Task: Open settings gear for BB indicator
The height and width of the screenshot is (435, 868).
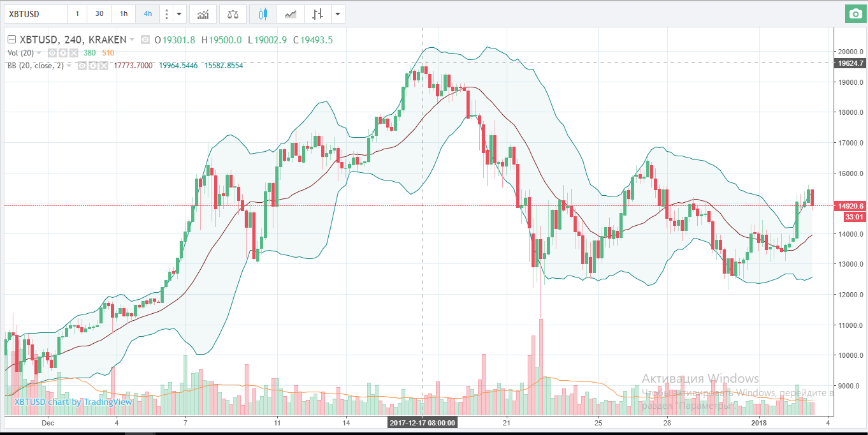Action: [92, 65]
